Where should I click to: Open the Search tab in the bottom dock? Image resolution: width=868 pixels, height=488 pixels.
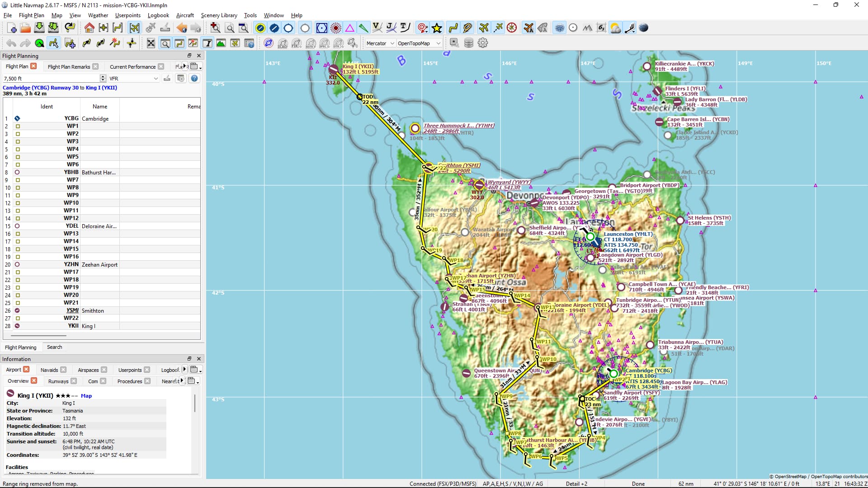[x=54, y=347]
